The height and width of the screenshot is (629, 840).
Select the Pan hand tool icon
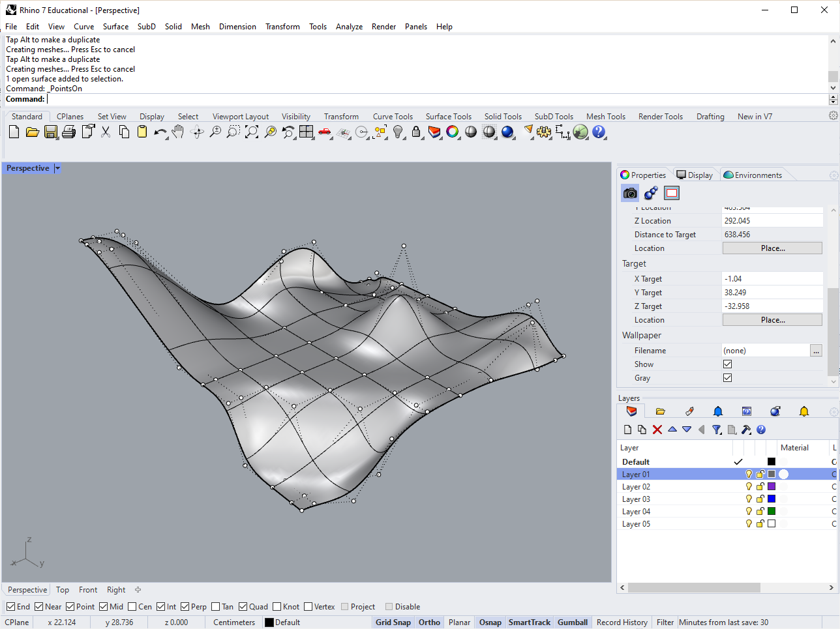click(178, 132)
